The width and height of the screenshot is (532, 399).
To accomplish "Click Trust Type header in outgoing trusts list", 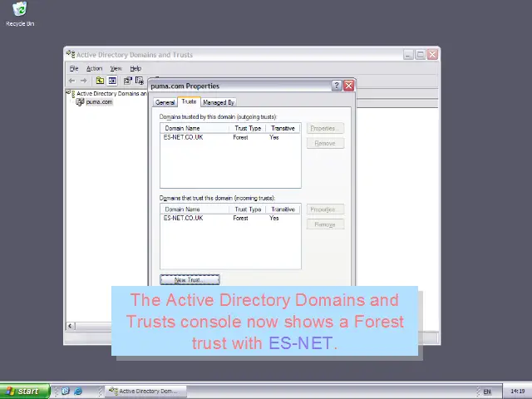I will click(x=248, y=128).
